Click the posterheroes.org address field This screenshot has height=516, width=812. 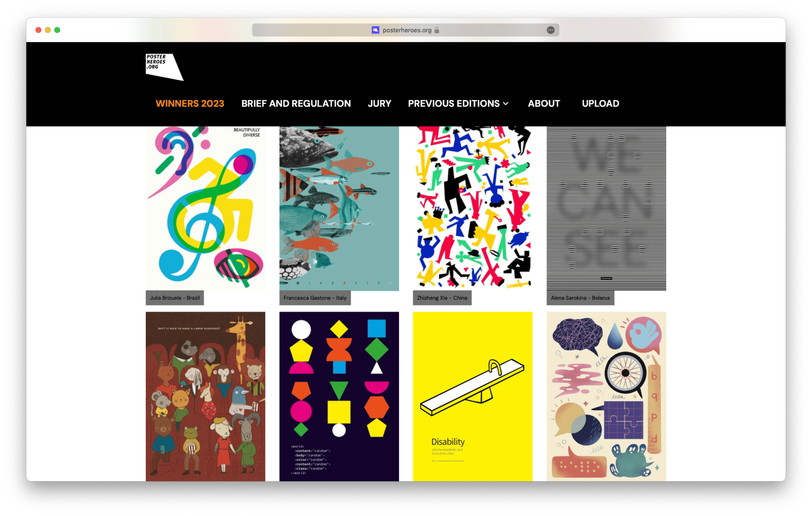click(406, 30)
